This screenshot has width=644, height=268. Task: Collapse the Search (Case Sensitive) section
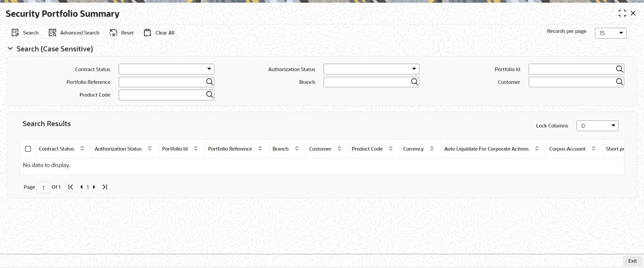[x=10, y=49]
